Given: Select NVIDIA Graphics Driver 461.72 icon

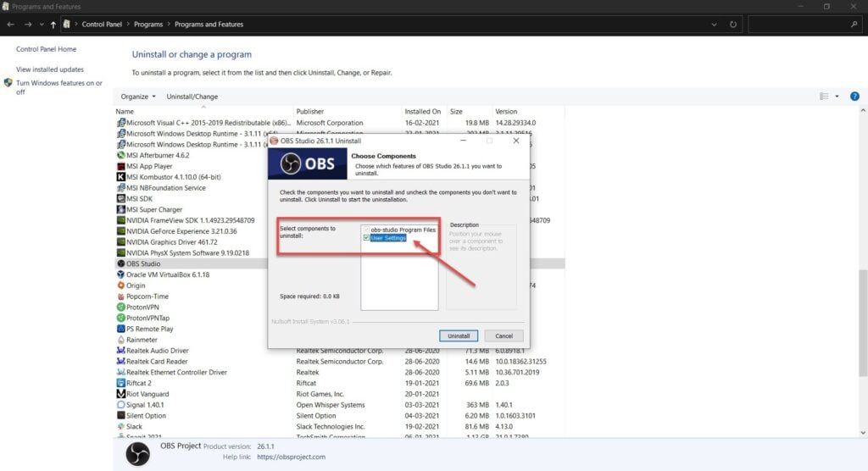Looking at the screenshot, I should [120, 242].
